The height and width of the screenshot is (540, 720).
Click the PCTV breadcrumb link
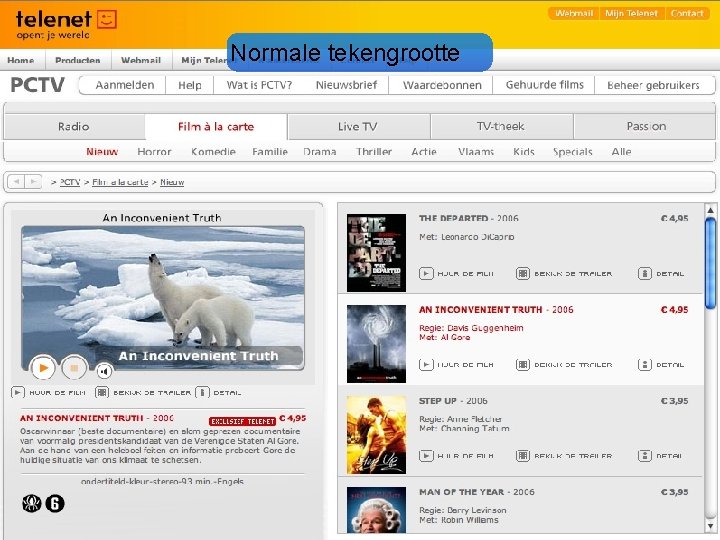point(70,182)
